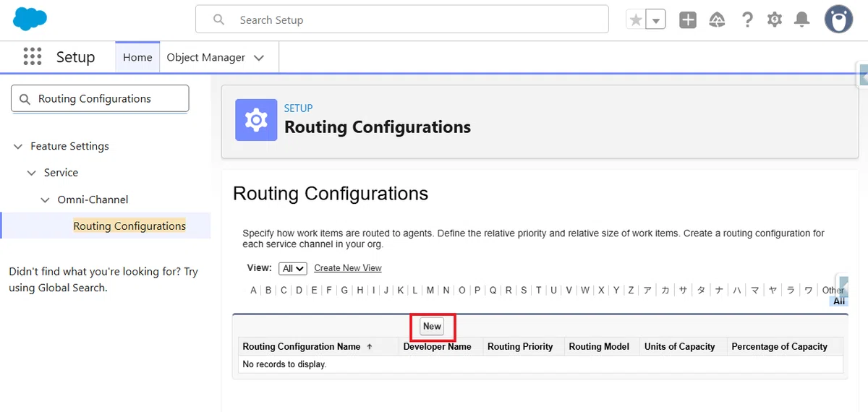This screenshot has height=412, width=868.
Task: Click the New button
Action: pyautogui.click(x=432, y=326)
